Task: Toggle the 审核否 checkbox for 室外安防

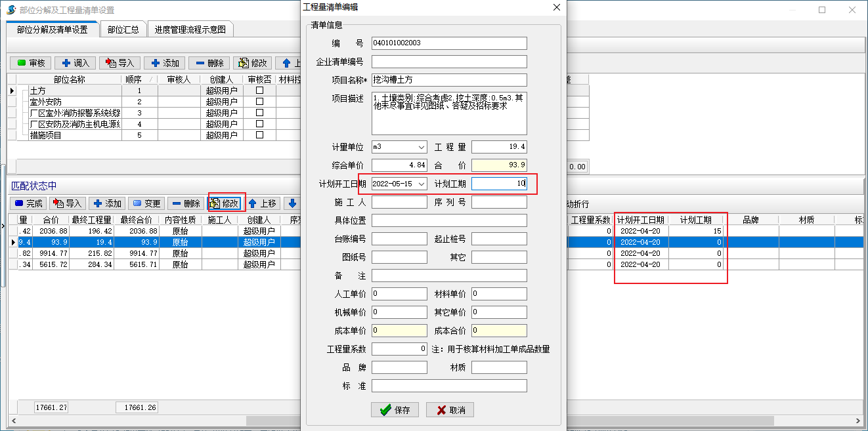Action: pyautogui.click(x=259, y=102)
